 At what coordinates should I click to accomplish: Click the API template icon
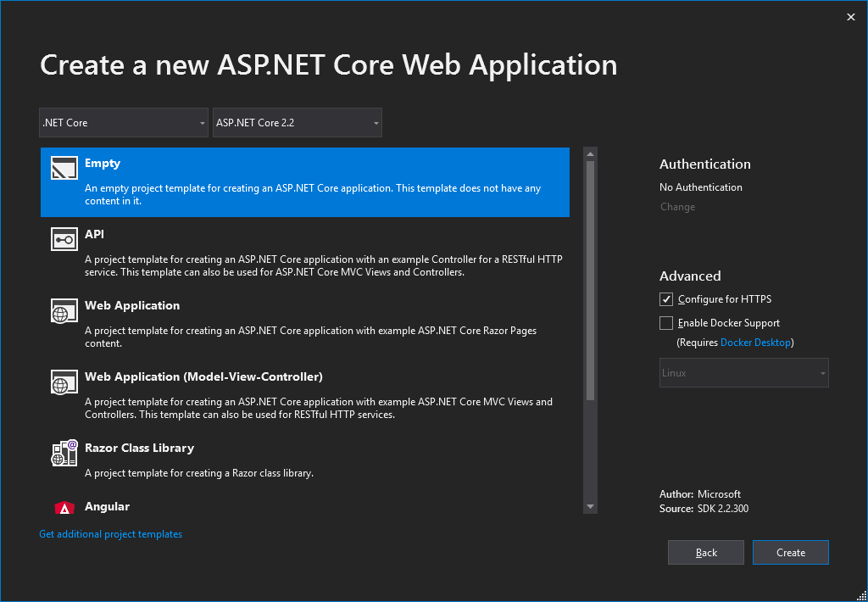click(64, 240)
